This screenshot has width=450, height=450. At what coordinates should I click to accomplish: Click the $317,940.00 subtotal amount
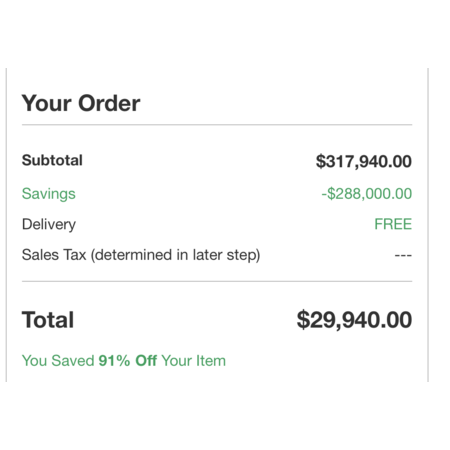click(x=364, y=162)
